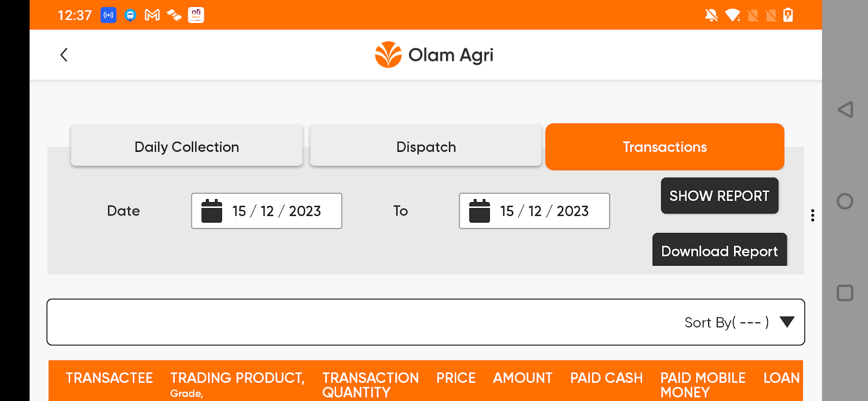Screen dimensions: 868x401
Task: Open the three-dot overflow menu
Action: pyautogui.click(x=812, y=216)
